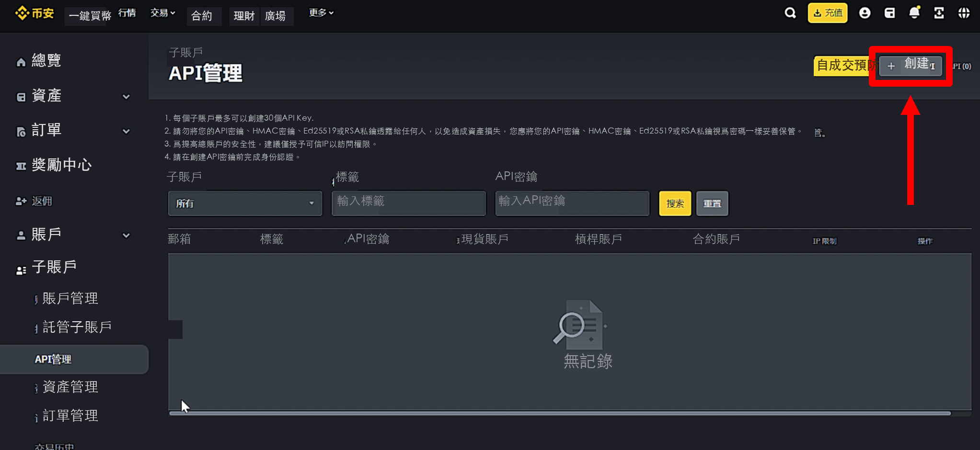Click the 現貨賬戶 column header

click(484, 239)
